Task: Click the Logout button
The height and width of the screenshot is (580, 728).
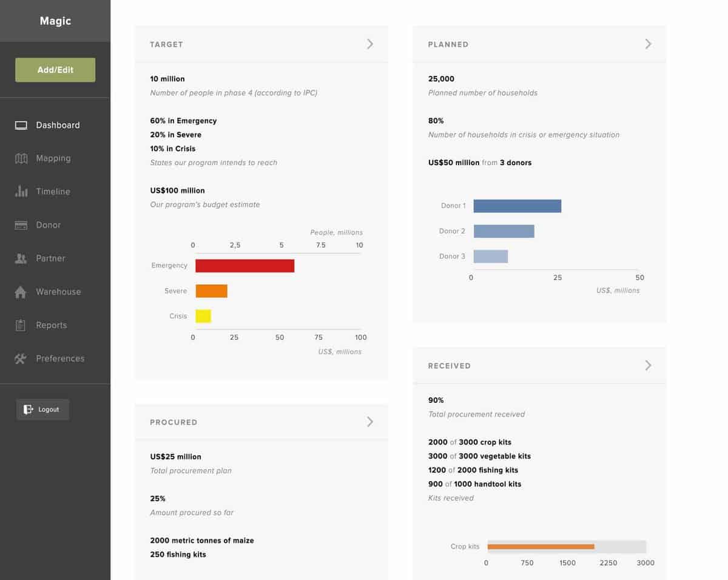Action: (42, 410)
